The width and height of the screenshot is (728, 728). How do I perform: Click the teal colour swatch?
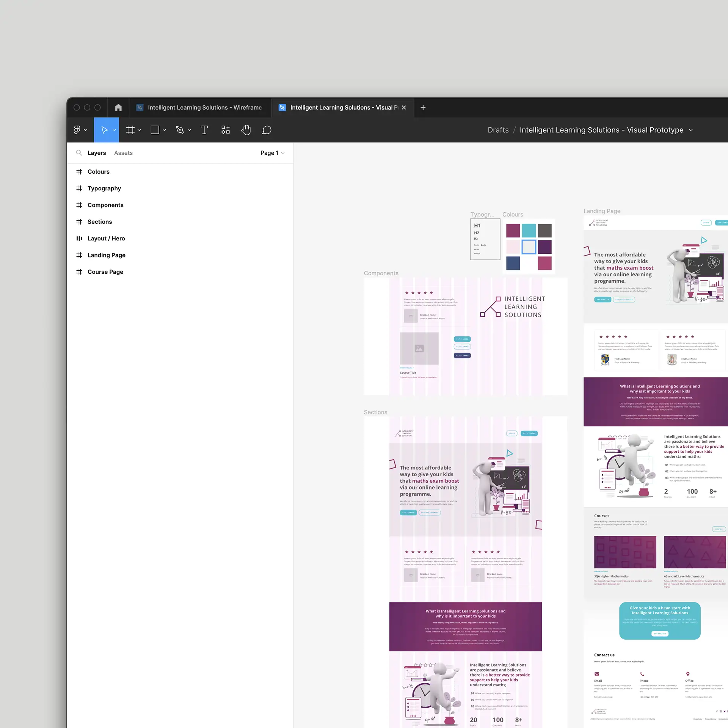tap(529, 231)
